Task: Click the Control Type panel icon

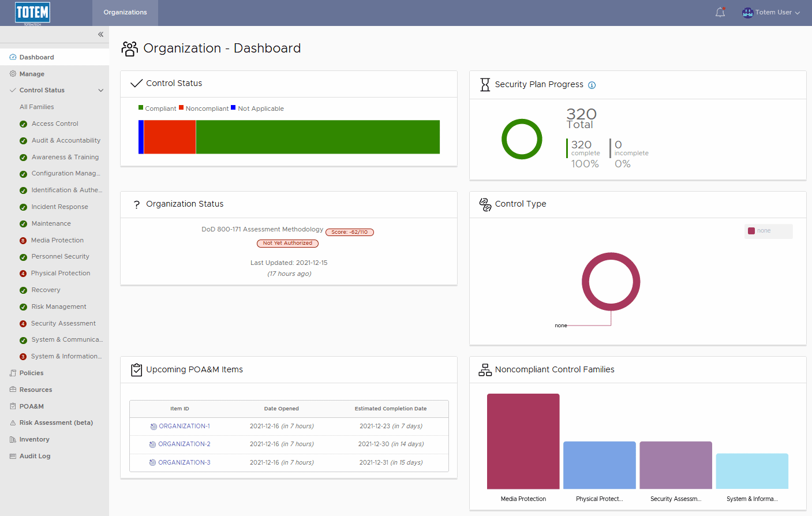Action: [x=485, y=204]
